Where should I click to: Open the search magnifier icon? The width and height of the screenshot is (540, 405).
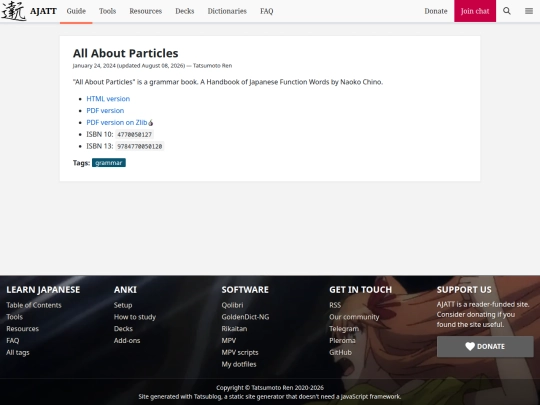pyautogui.click(x=507, y=11)
